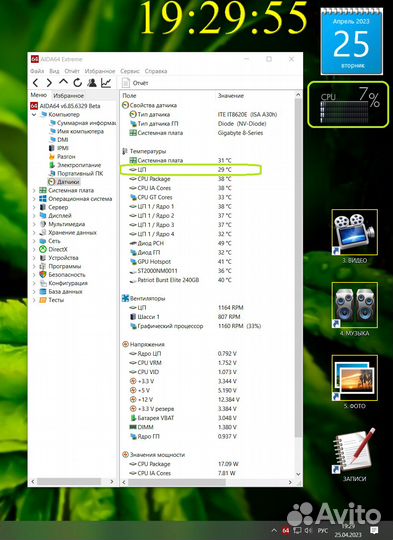Click the up-level arrow toolbar icon

coord(63,82)
